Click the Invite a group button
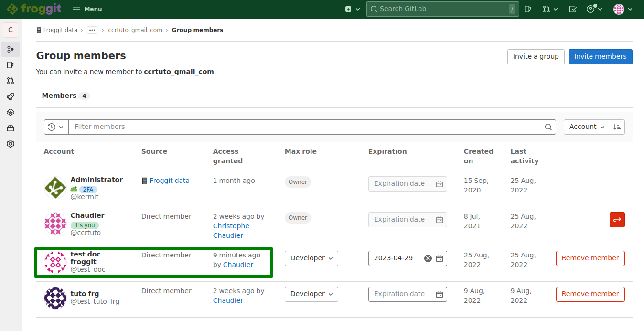644x331 pixels. (536, 56)
